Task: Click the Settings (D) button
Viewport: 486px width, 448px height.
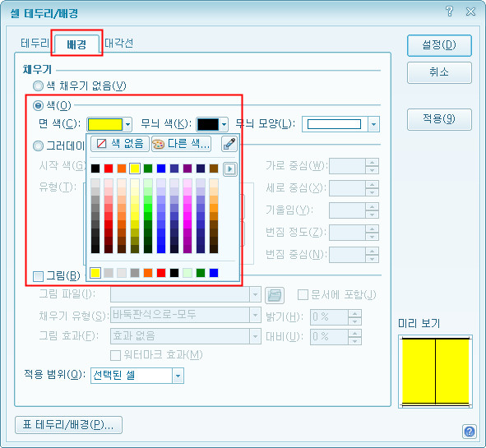Action: pos(439,45)
